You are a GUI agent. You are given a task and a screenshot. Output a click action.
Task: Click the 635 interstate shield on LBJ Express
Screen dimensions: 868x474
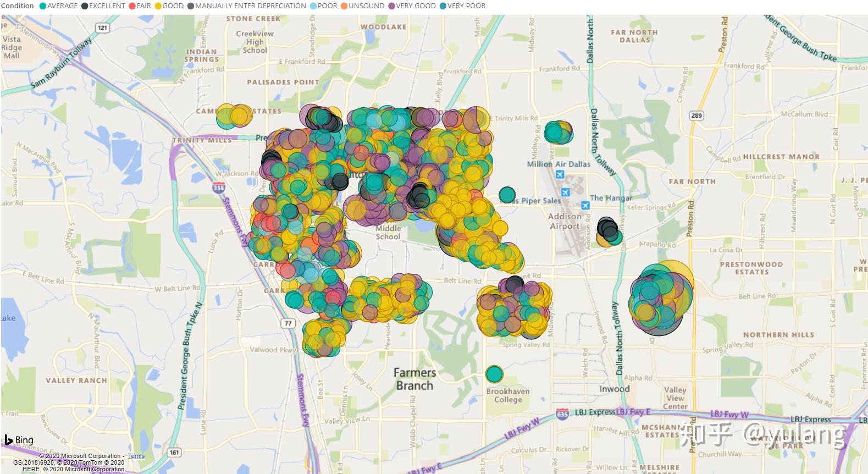click(562, 413)
